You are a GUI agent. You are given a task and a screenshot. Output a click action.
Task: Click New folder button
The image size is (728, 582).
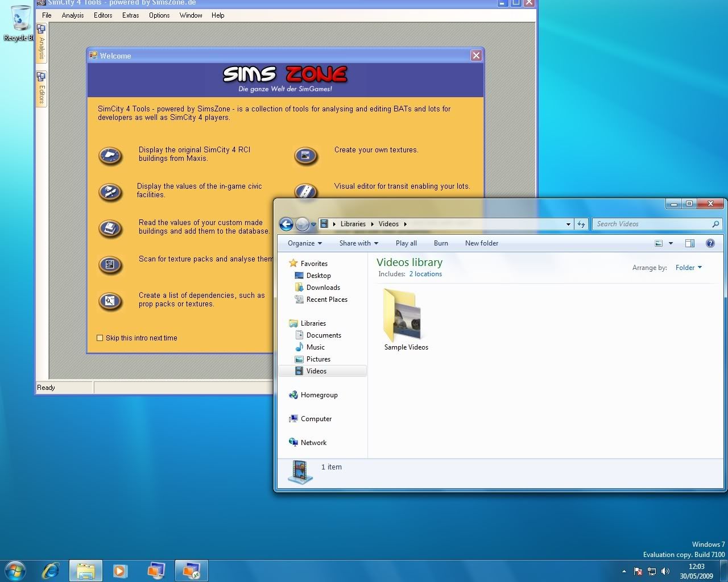click(482, 243)
